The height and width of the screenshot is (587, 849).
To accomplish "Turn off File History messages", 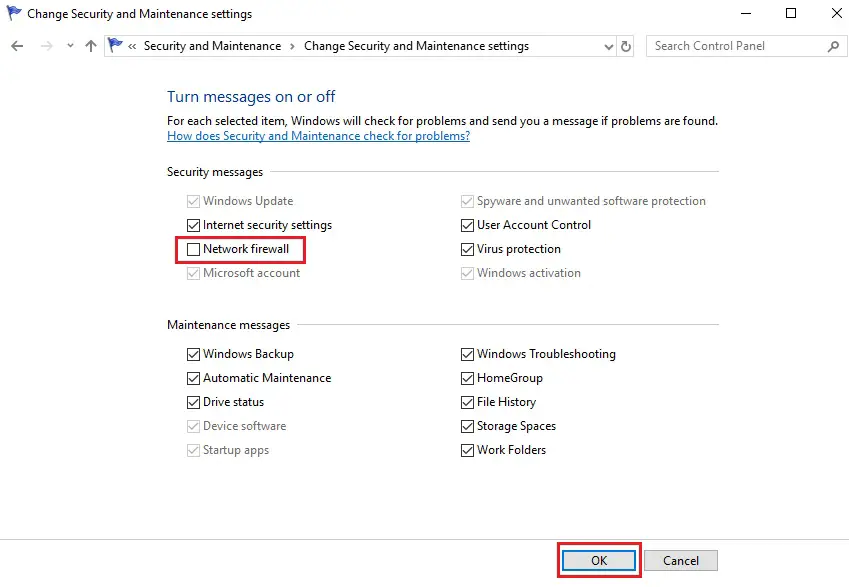I will (x=467, y=402).
